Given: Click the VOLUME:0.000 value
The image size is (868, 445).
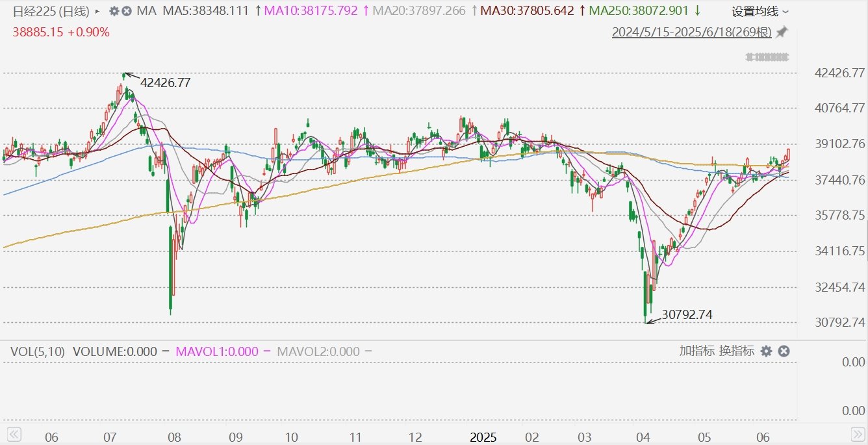Looking at the screenshot, I should tap(115, 351).
